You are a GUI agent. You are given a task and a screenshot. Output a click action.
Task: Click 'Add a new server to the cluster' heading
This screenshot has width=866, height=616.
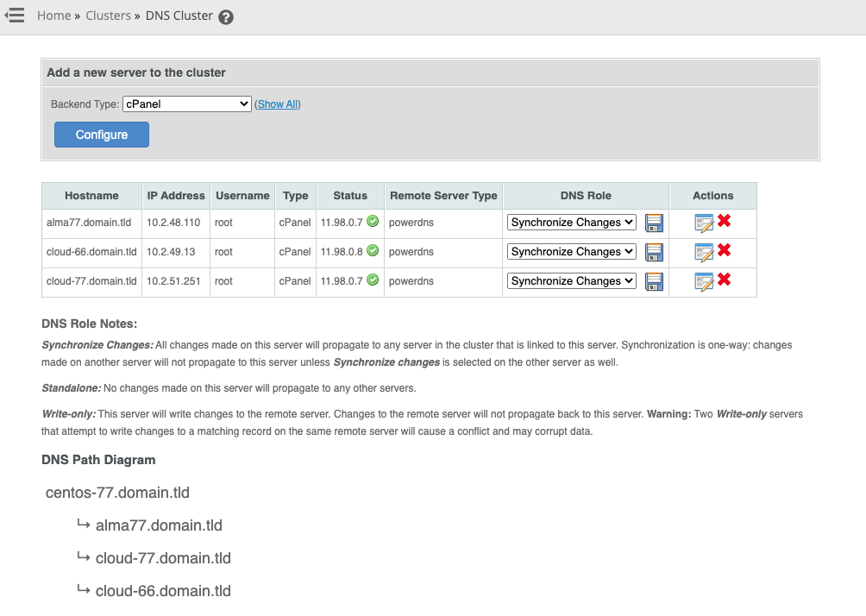[x=136, y=72]
